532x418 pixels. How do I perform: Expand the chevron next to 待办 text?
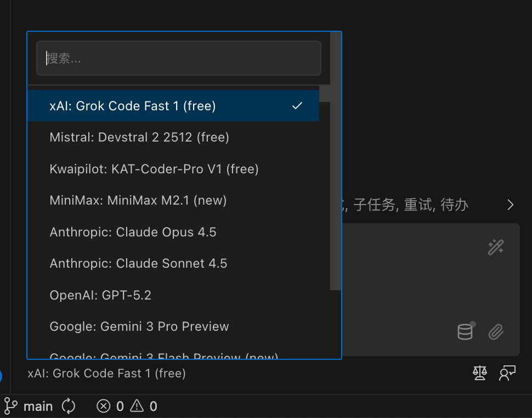pyautogui.click(x=510, y=205)
